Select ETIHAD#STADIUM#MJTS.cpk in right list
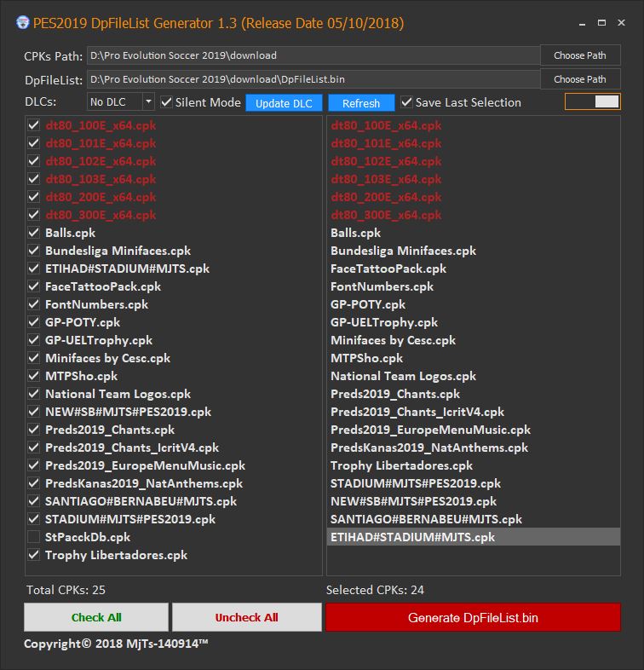 click(474, 537)
